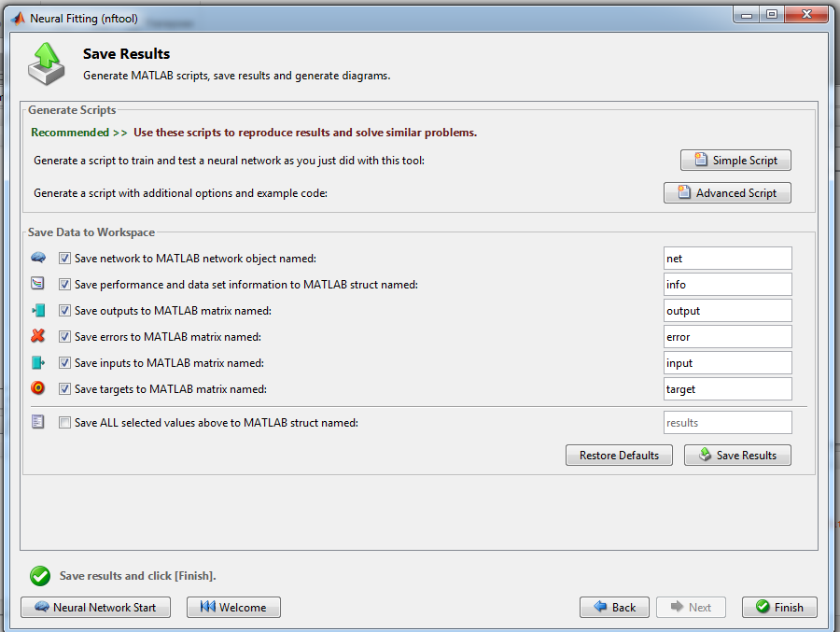Click the Generate Scripts group label
This screenshot has width=840, height=632.
72,110
